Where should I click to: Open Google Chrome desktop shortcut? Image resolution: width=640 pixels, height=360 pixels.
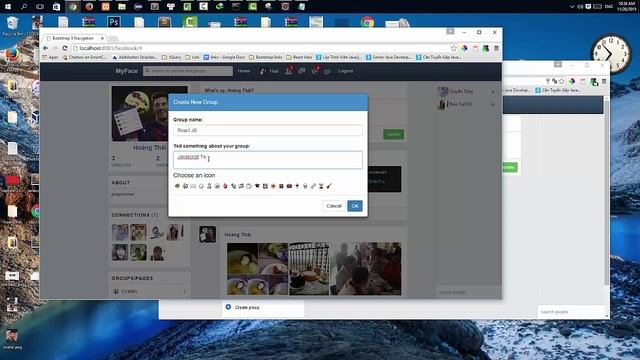tap(367, 22)
